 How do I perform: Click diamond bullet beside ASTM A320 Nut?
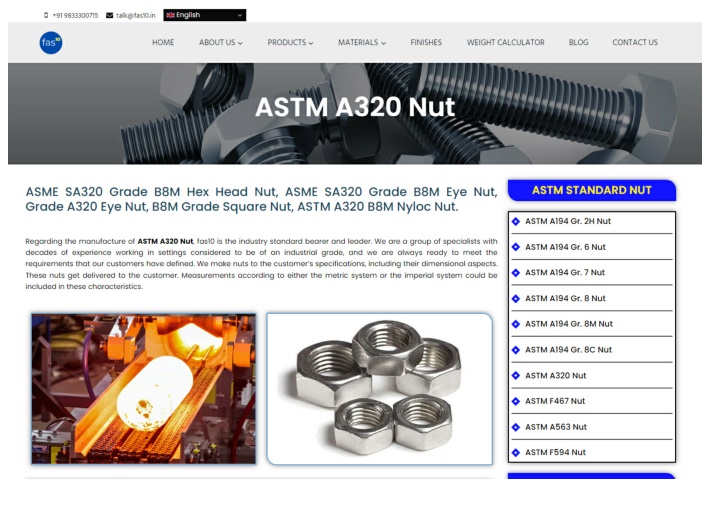click(516, 376)
